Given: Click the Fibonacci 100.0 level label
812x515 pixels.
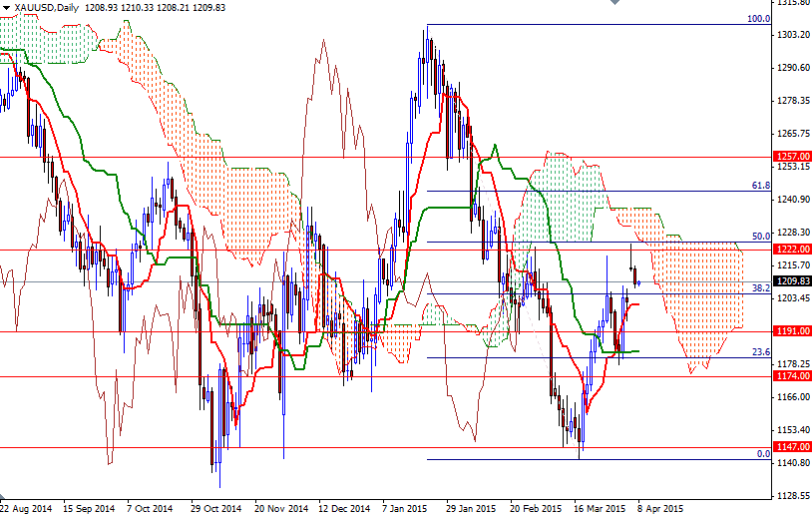Looking at the screenshot, I should pyautogui.click(x=758, y=19).
